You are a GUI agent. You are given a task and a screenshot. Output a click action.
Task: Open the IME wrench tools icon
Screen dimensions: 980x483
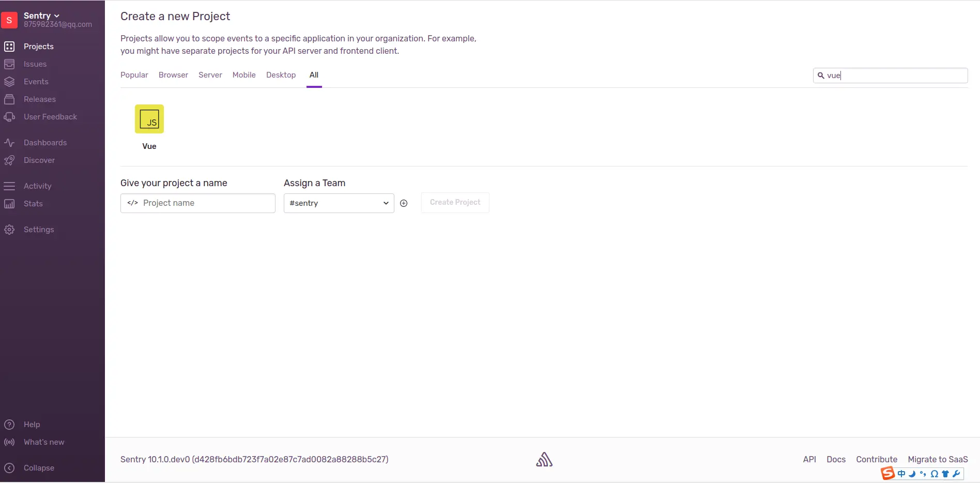click(956, 474)
